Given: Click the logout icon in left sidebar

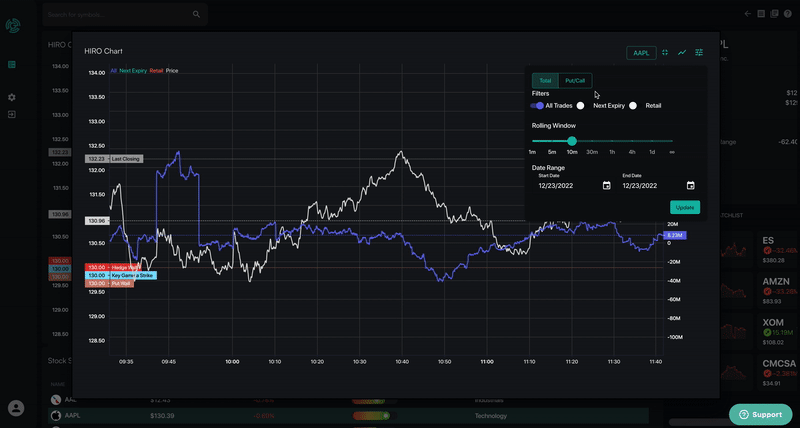Looking at the screenshot, I should click(12, 114).
